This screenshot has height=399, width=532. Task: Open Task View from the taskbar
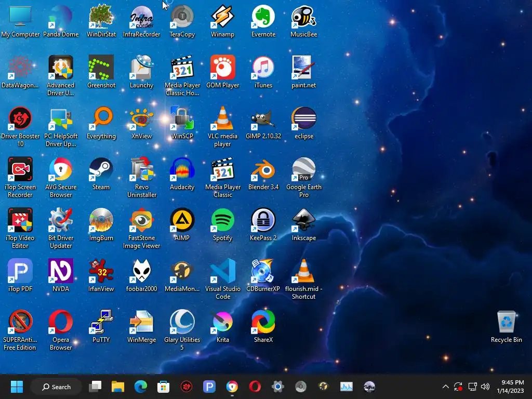95,387
